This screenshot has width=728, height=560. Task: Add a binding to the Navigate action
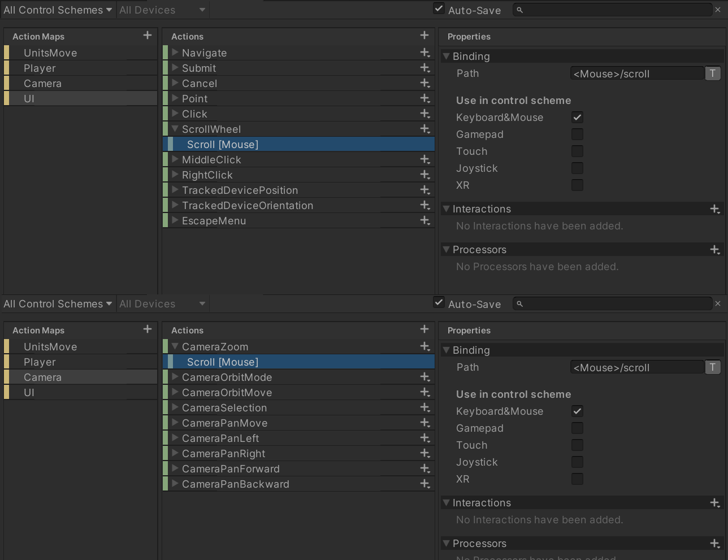pyautogui.click(x=424, y=53)
